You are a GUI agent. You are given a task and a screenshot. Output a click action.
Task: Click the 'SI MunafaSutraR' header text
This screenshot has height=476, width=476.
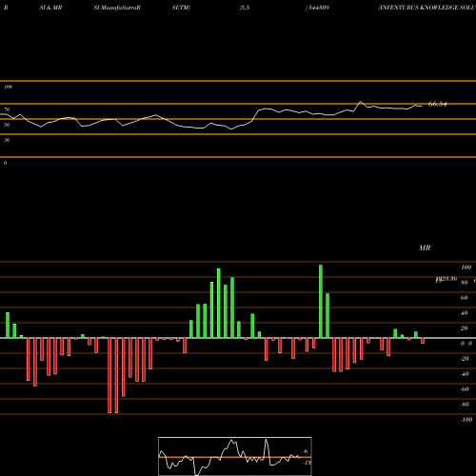(x=117, y=8)
